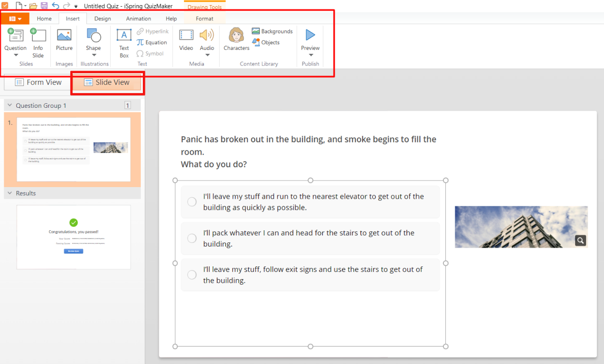
Task: Select the follow exit signs radio button
Action: (192, 275)
